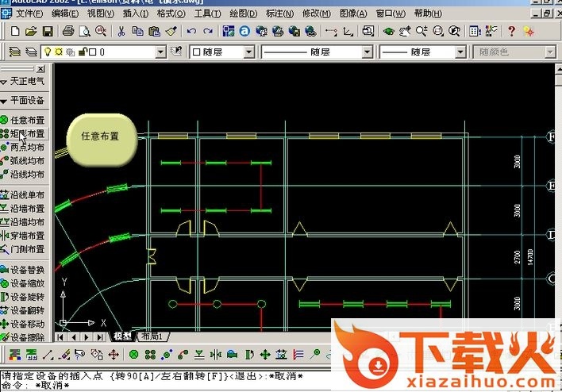The image size is (562, 392).
Task: Click the first-tab navigation arrow by layout tabs
Action: (60, 337)
